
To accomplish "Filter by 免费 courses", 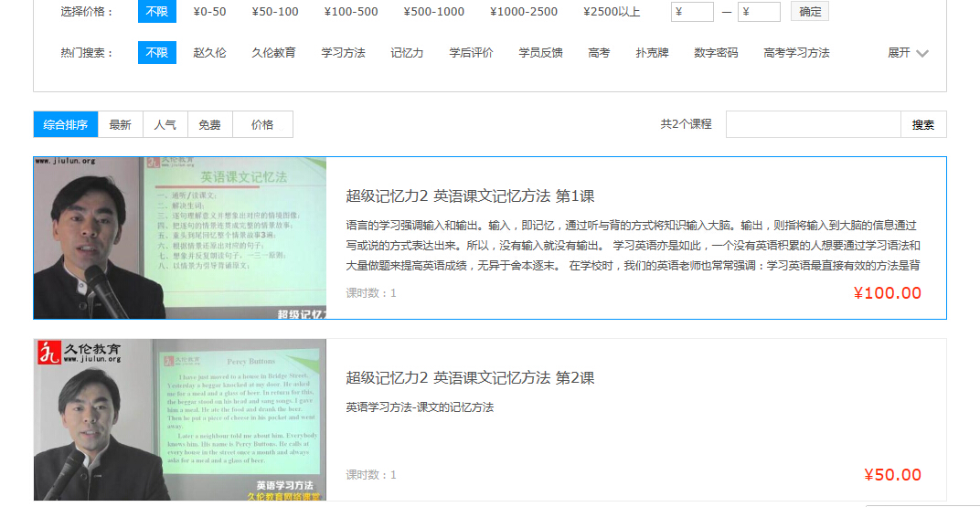I will coord(210,124).
